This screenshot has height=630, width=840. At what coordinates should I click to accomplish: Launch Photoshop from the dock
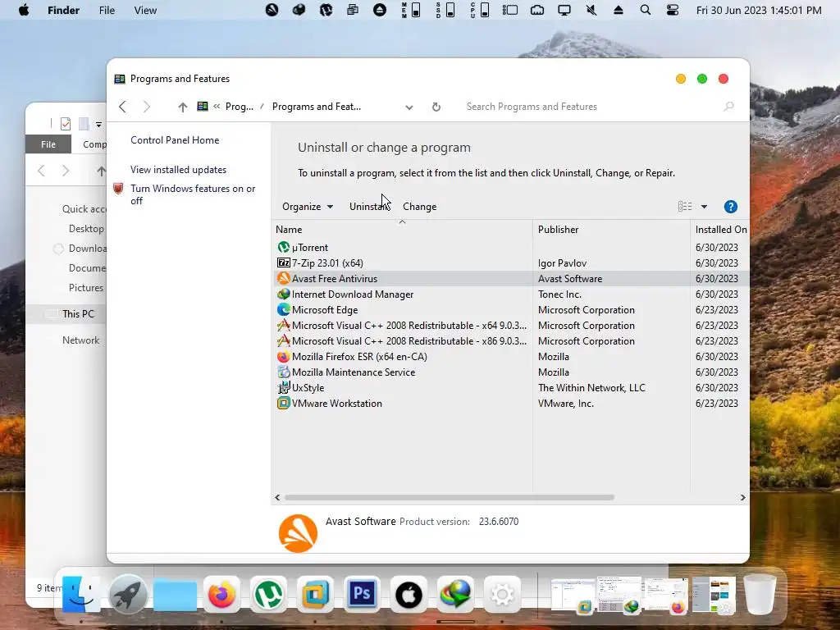pyautogui.click(x=362, y=594)
